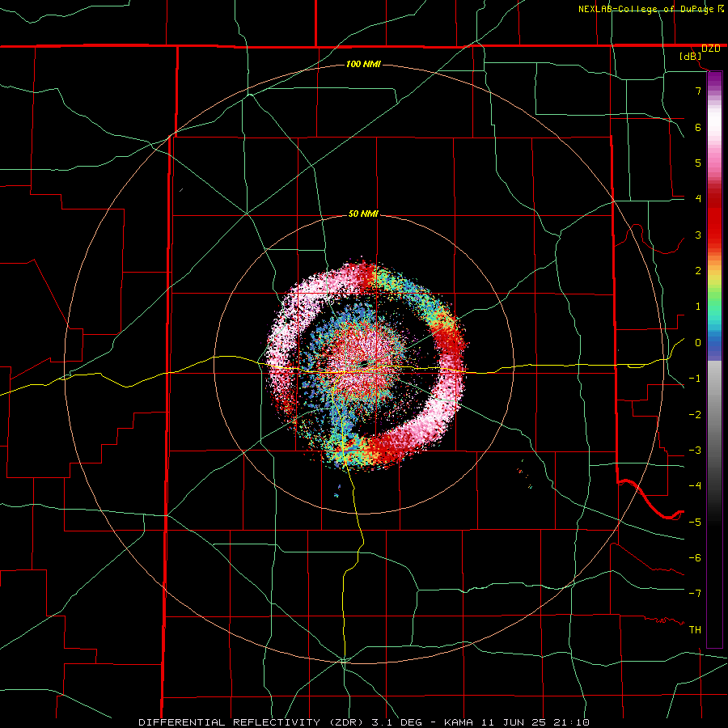Image resolution: width=728 pixels, height=728 pixels.
Task: Click the 100 NMI range ring label
Action: tap(363, 64)
